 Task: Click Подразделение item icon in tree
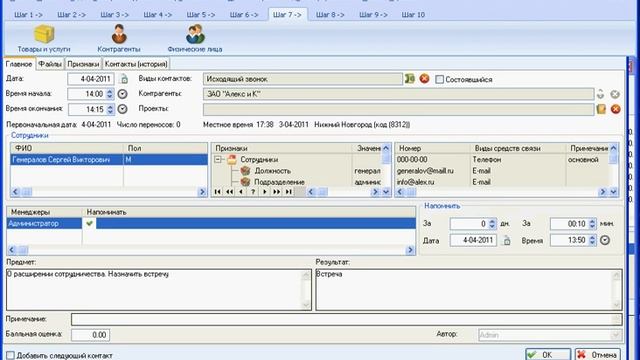coord(245,182)
